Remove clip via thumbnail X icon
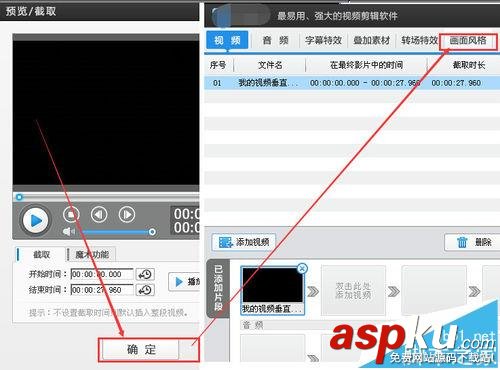 [x=302, y=268]
